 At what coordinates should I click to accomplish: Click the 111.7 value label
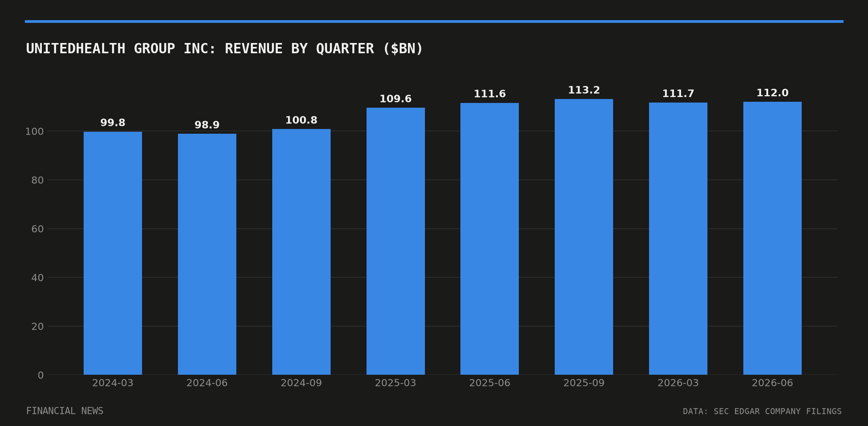678,94
